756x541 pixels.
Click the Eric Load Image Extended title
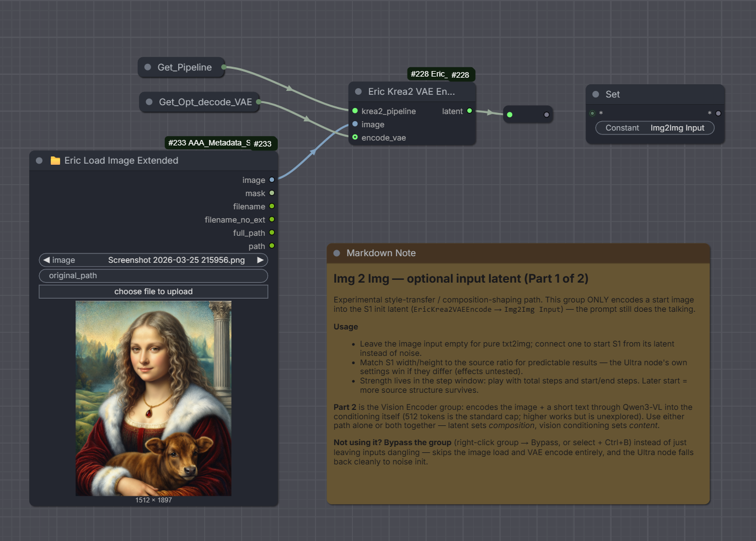point(121,160)
